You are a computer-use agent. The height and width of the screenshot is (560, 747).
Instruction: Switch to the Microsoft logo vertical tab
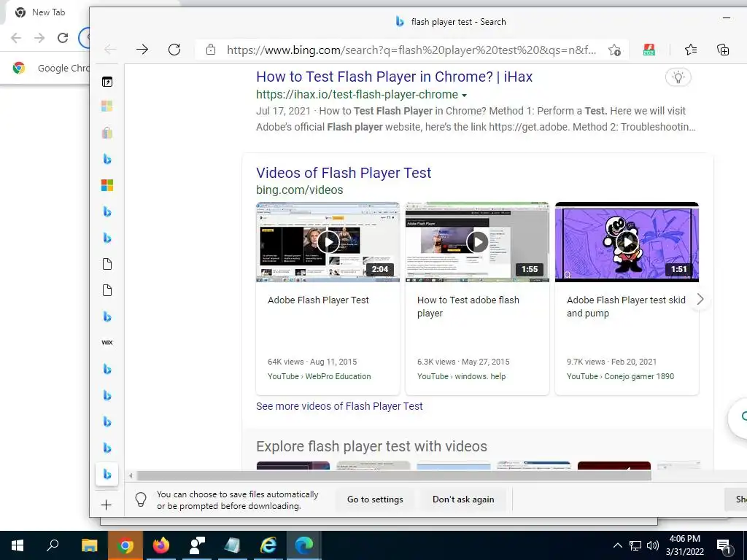tap(107, 185)
